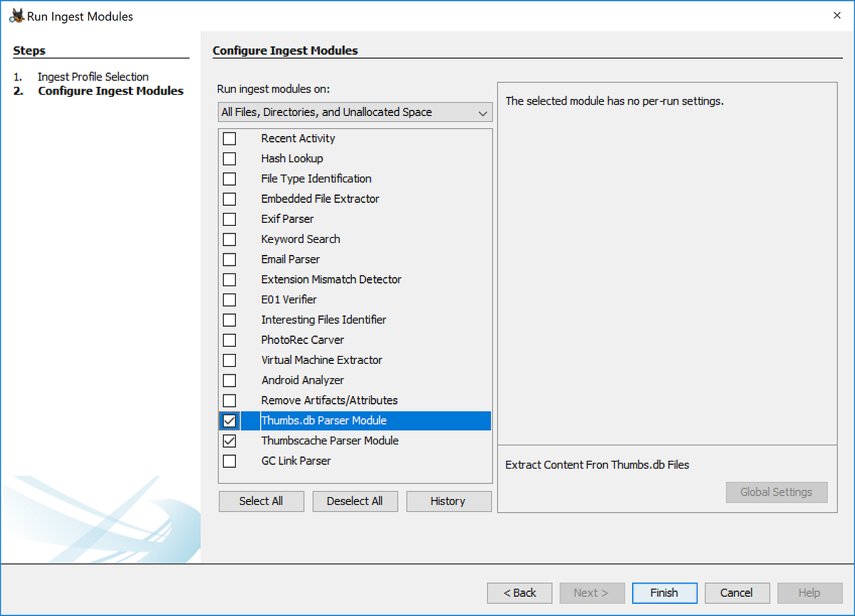Screen dimensions: 855x616
Task: Select the 'Thumbscache Parser Module' label
Action: click(330, 441)
